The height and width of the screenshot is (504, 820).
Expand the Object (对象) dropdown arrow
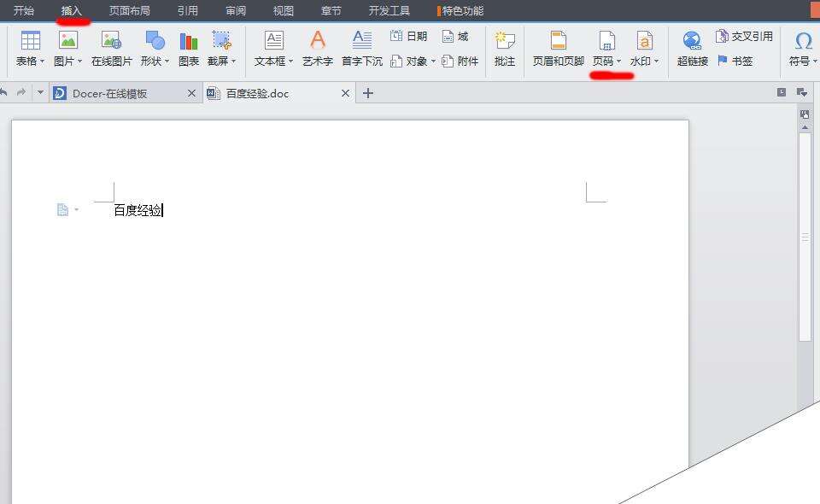pyautogui.click(x=433, y=62)
